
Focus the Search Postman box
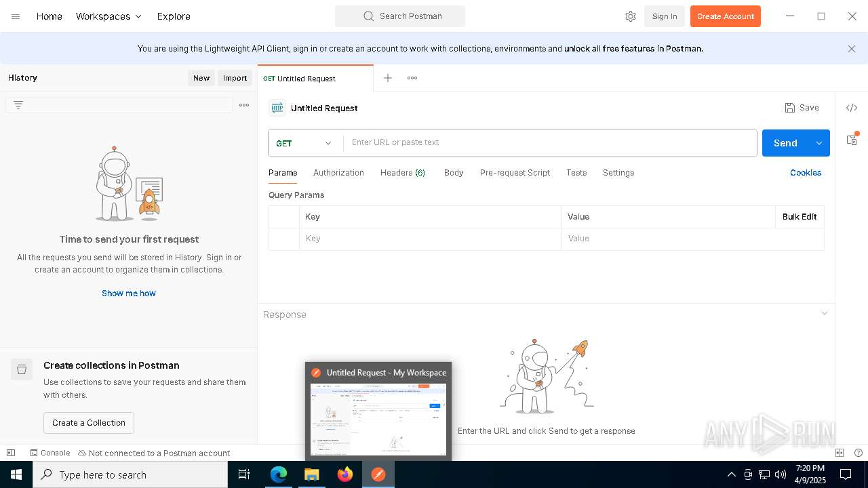[400, 16]
